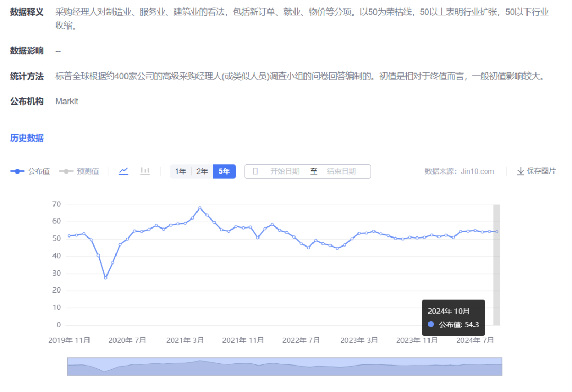This screenshot has width=572, height=392.
Task: Click the 统计方法 label
Action: 27,76
